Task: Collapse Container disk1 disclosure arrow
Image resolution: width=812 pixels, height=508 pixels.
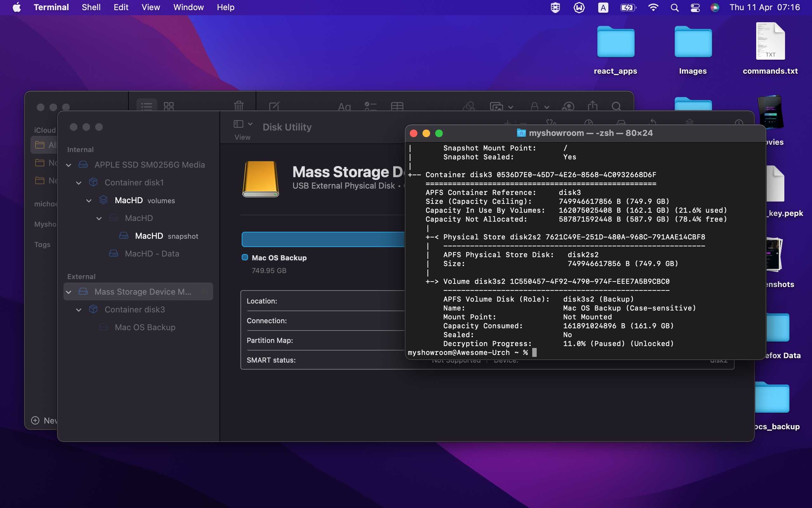Action: pos(79,183)
